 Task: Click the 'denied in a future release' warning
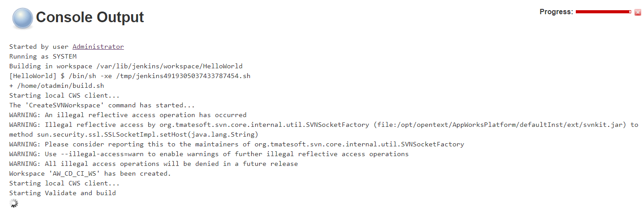(x=153, y=164)
